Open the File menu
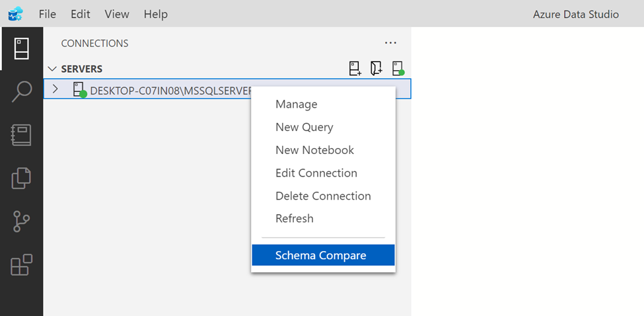This screenshot has height=316, width=644. point(48,14)
